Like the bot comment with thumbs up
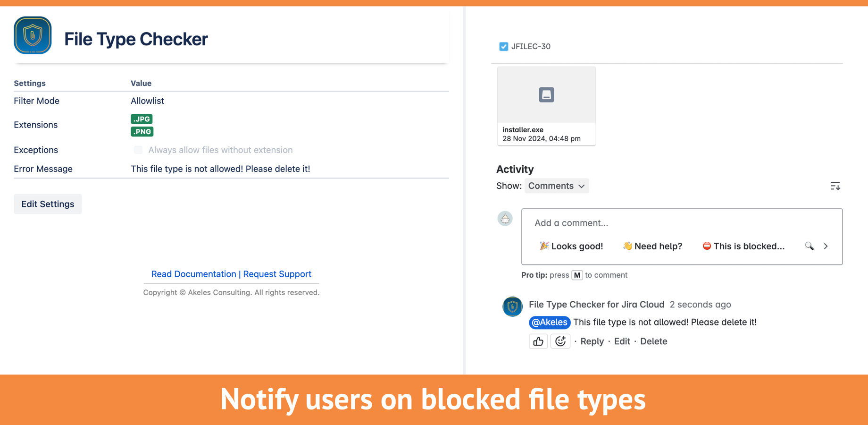The width and height of the screenshot is (868, 425). point(538,341)
